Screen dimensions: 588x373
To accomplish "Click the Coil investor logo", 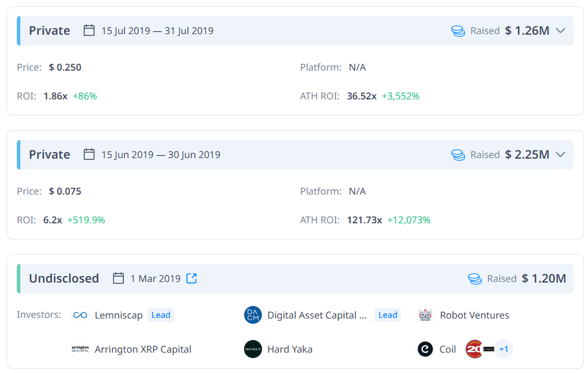I will click(x=425, y=349).
